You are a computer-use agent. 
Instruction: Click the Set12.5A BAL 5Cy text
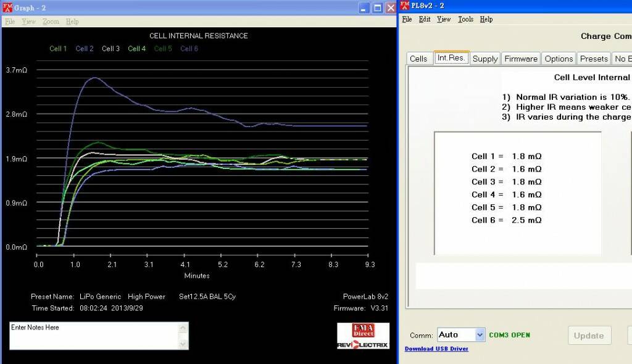click(x=207, y=297)
